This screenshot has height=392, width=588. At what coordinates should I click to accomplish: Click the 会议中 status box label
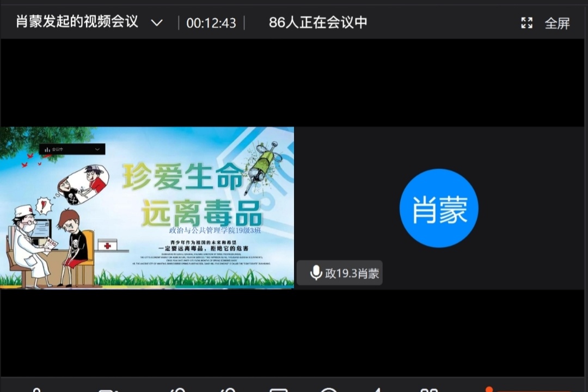coord(58,149)
